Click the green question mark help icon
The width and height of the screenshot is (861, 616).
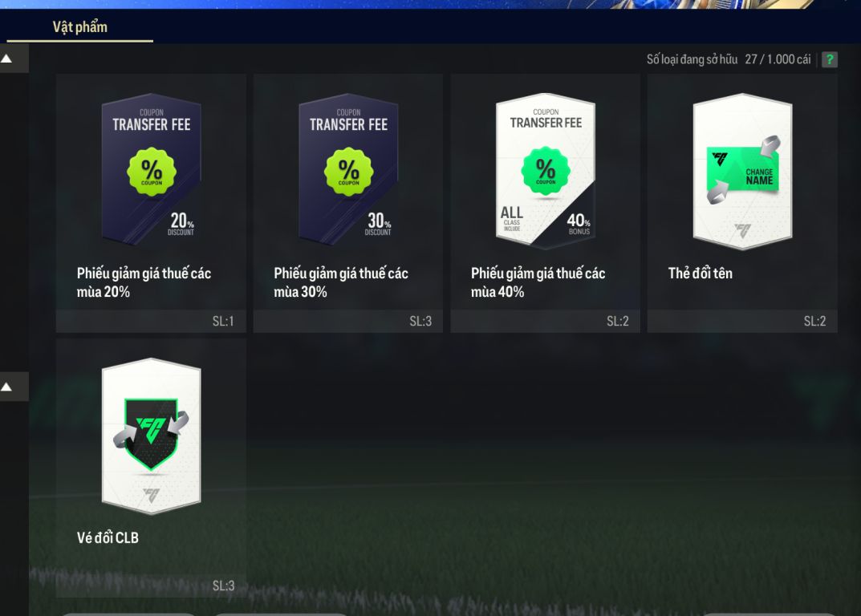pyautogui.click(x=829, y=59)
